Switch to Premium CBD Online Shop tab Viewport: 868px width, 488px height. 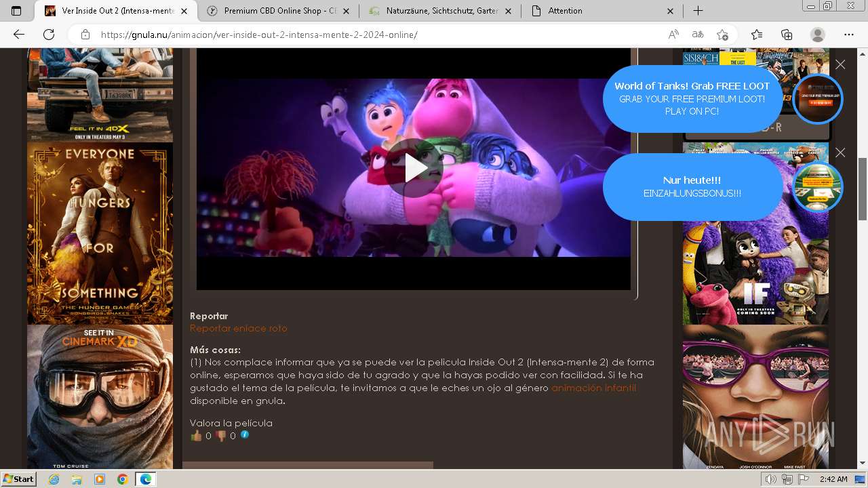click(279, 11)
